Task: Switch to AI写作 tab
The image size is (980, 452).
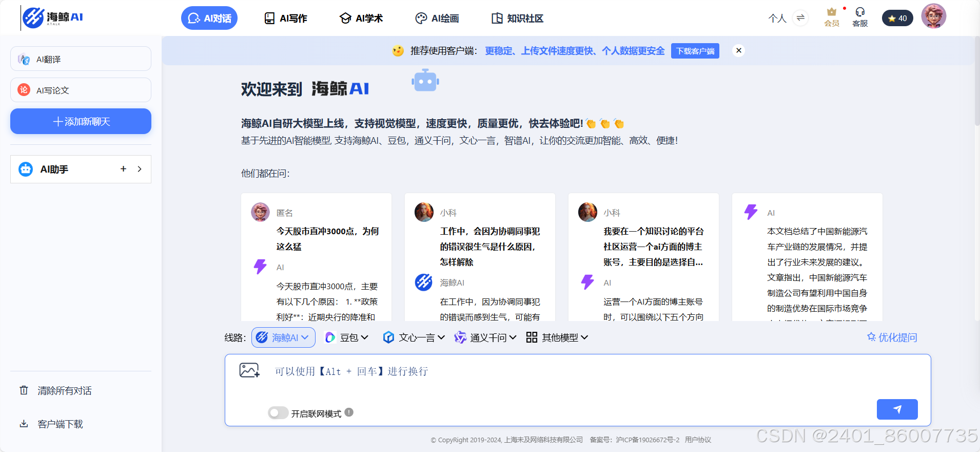Action: coord(285,18)
